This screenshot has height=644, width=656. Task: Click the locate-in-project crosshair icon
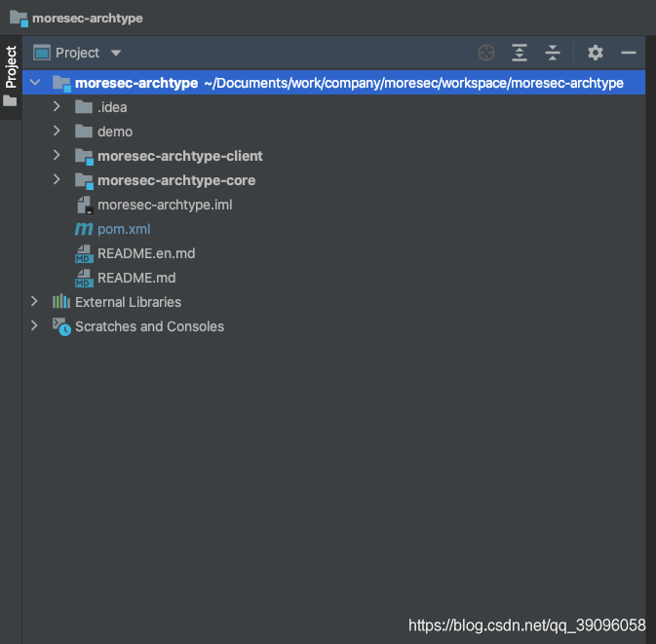pos(486,53)
